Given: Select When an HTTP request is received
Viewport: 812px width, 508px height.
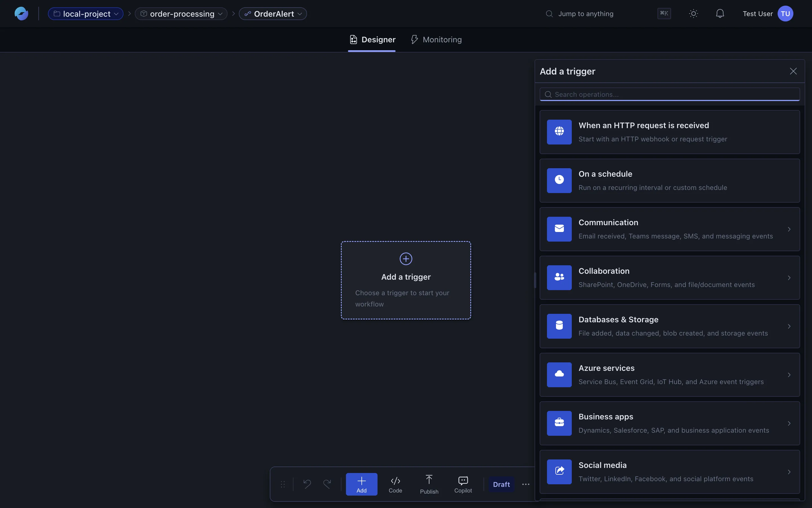Looking at the screenshot, I should click(x=669, y=132).
